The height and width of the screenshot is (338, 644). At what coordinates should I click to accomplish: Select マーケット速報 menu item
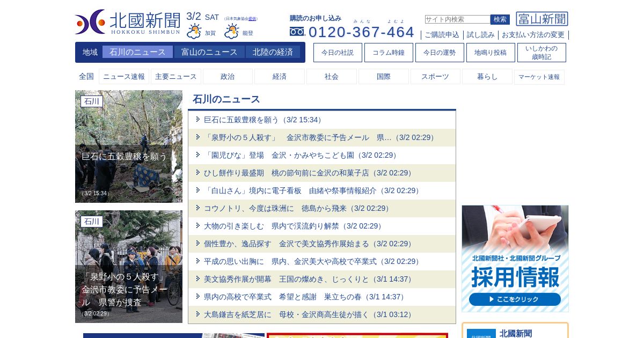(539, 77)
